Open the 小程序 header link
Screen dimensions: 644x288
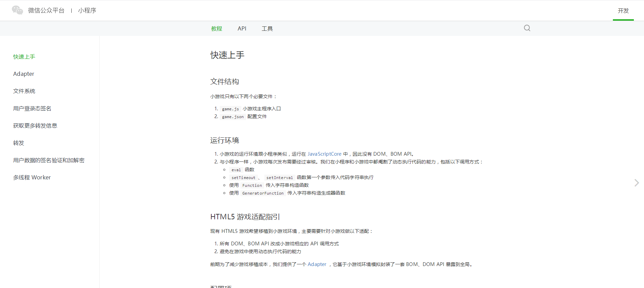87,10
